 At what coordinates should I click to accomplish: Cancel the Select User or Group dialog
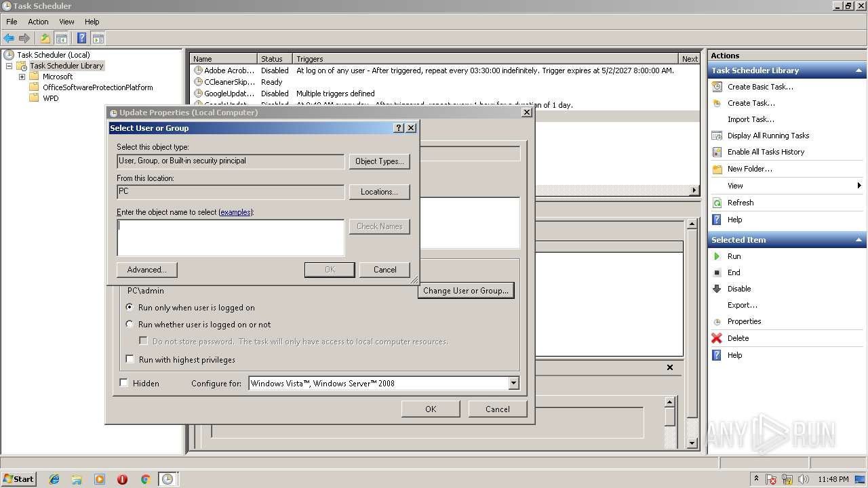tap(384, 270)
